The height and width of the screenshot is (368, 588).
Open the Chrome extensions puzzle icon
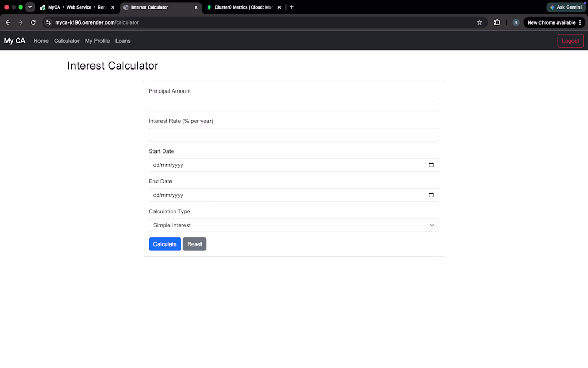[497, 22]
